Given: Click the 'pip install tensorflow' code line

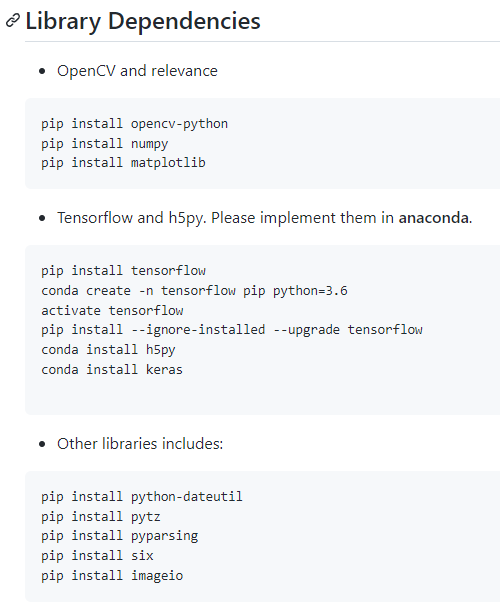Looking at the screenshot, I should (x=123, y=271).
